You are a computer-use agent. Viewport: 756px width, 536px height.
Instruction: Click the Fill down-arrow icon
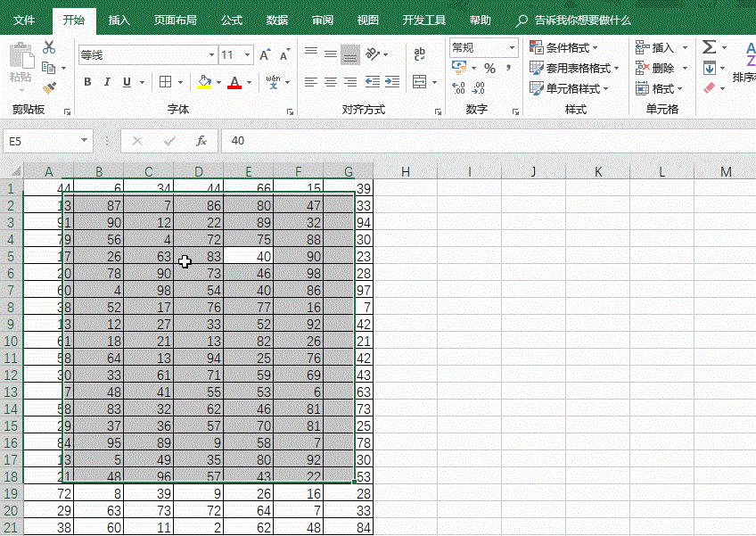click(710, 68)
